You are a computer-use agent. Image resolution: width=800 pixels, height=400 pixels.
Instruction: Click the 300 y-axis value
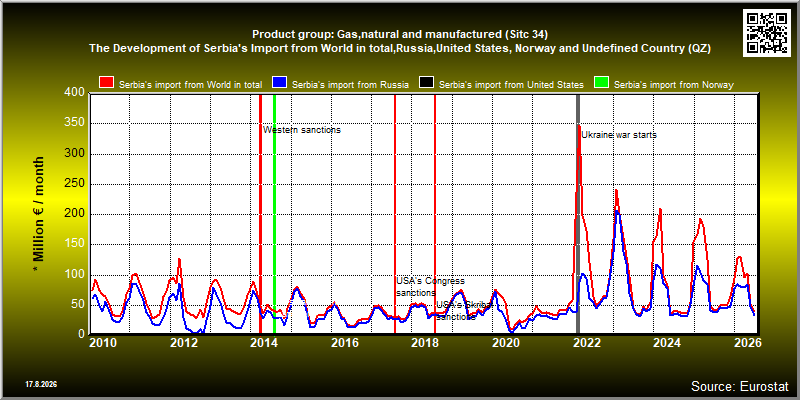75,154
